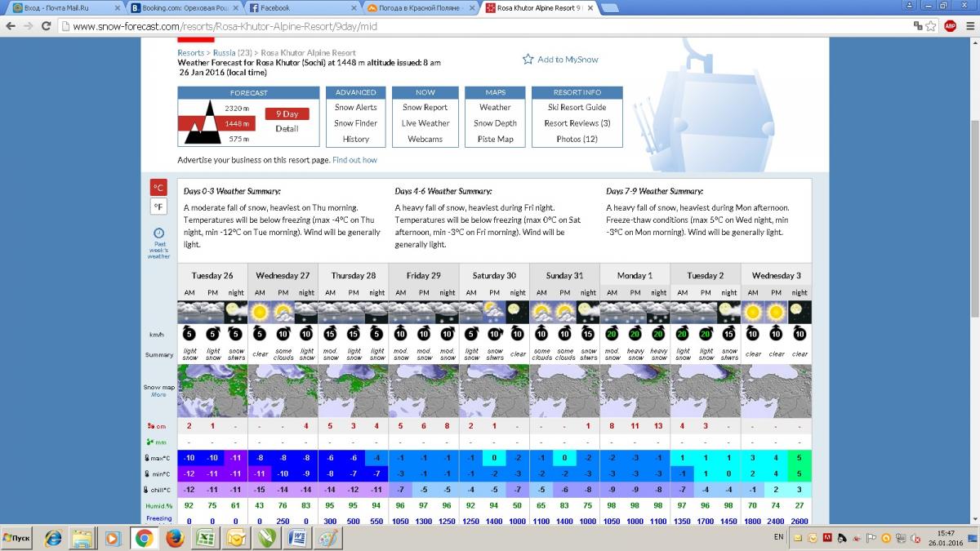Select the Detail forecast view

click(x=287, y=128)
